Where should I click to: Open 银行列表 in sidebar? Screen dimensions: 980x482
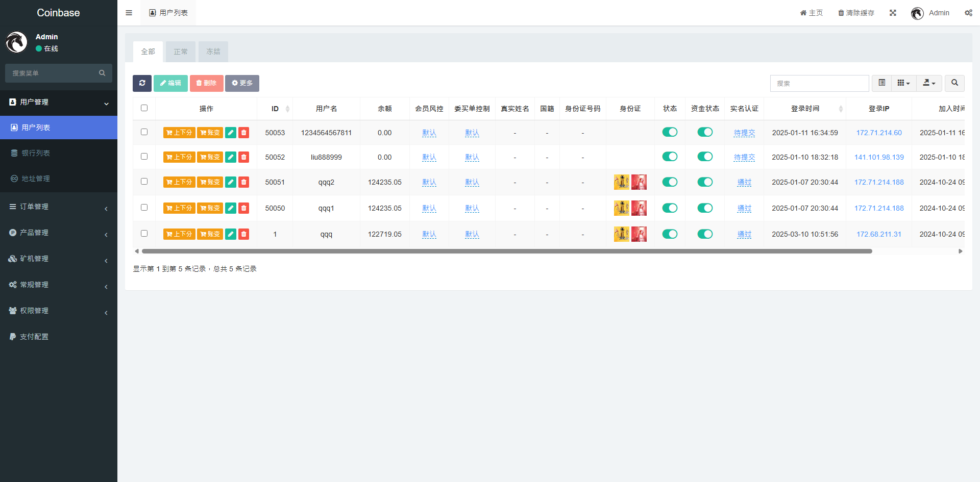click(59, 153)
